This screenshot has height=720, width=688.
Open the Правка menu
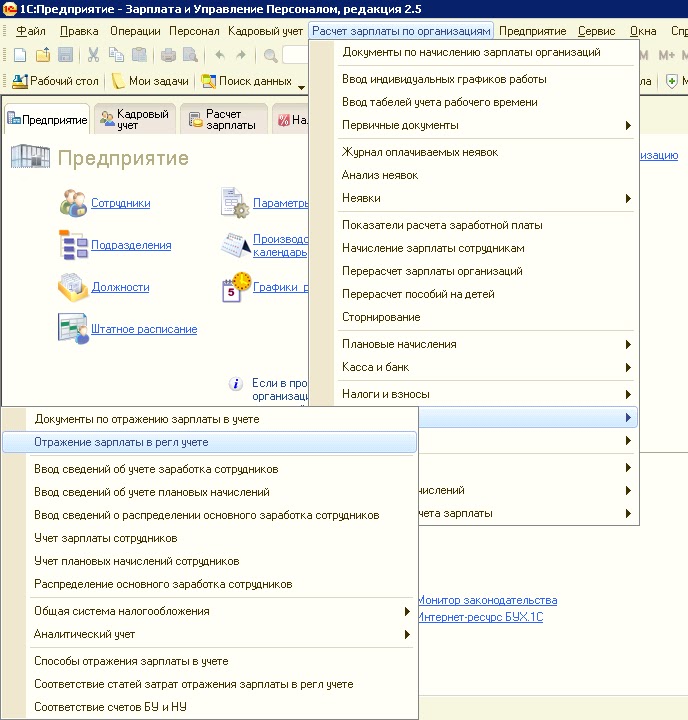79,31
